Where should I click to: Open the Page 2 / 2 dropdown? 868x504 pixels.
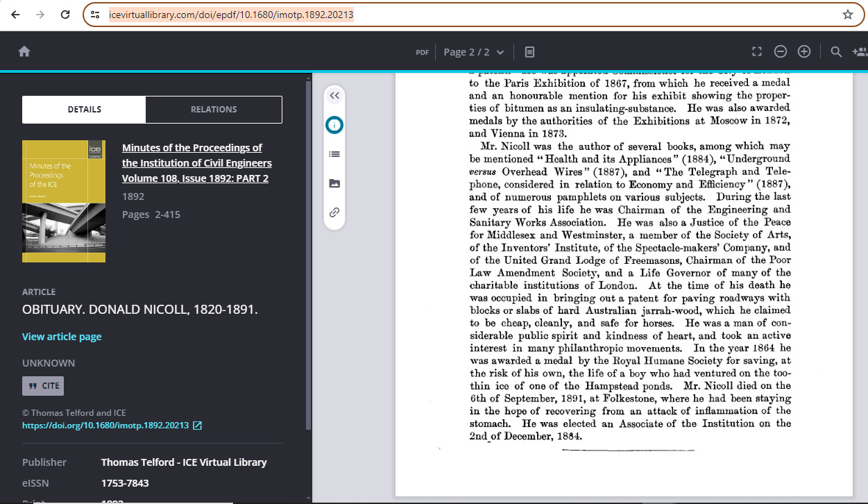(x=475, y=52)
